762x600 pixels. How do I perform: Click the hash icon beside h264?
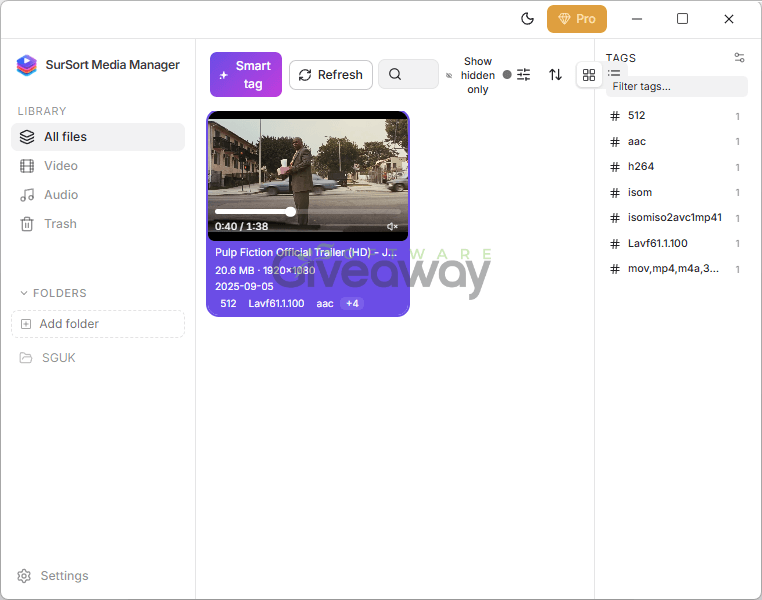615,167
